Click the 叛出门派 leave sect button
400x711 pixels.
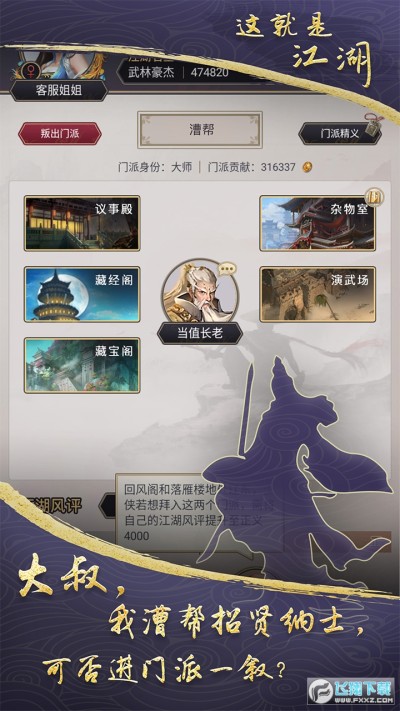click(59, 134)
